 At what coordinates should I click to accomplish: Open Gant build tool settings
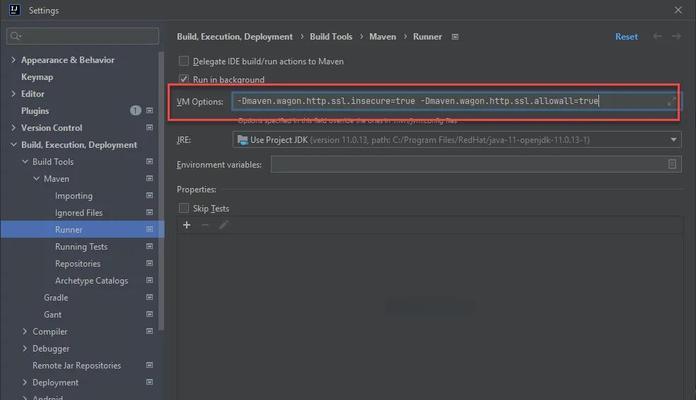52,314
